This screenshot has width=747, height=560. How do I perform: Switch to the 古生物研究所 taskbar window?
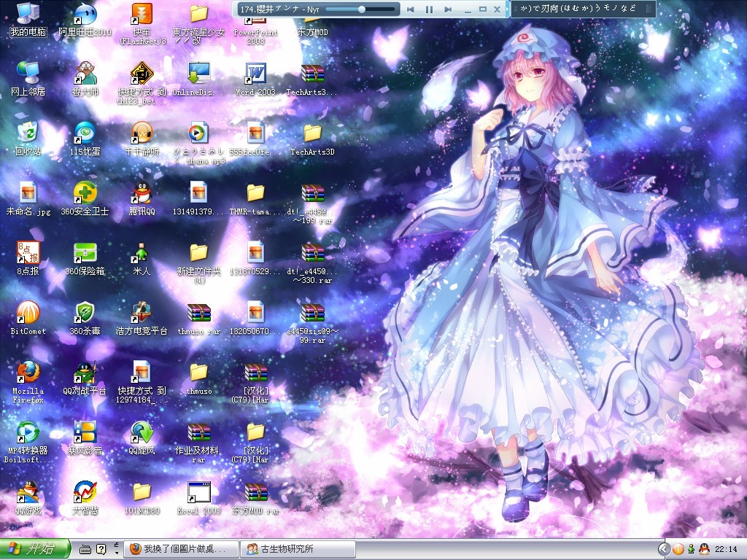tap(298, 549)
